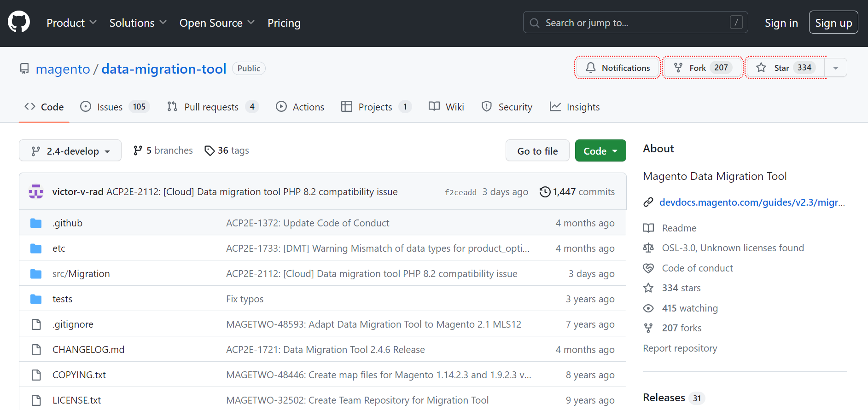The height and width of the screenshot is (410, 868).
Task: Click the Pricing link
Action: 284,23
